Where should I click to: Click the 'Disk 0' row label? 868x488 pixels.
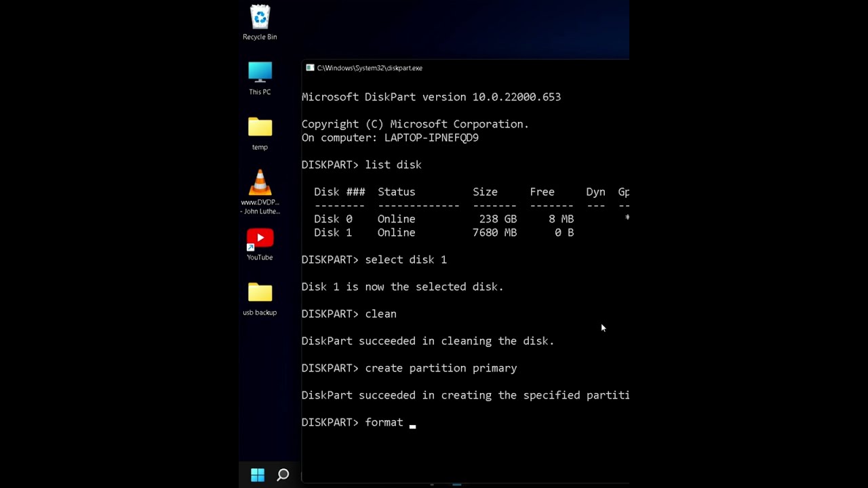point(333,219)
